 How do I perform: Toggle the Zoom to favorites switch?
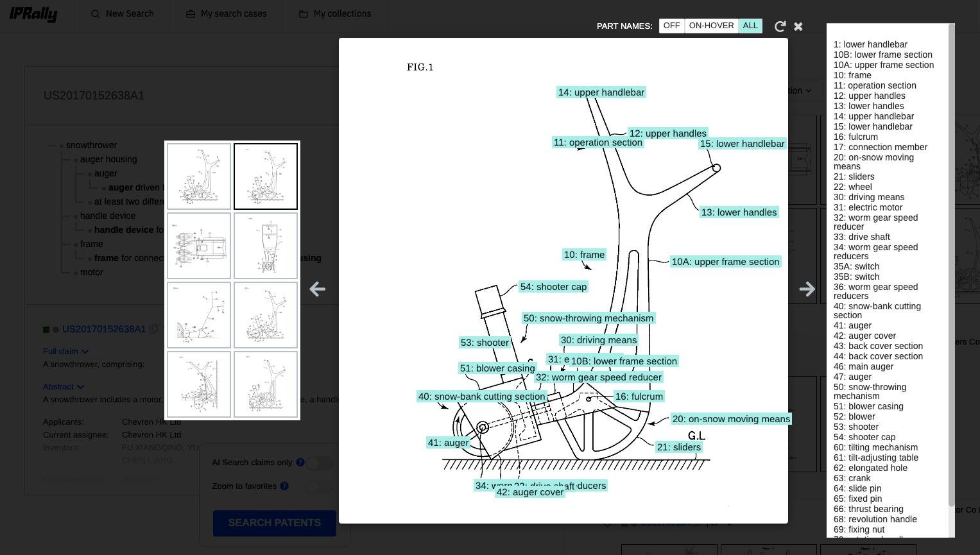point(319,486)
